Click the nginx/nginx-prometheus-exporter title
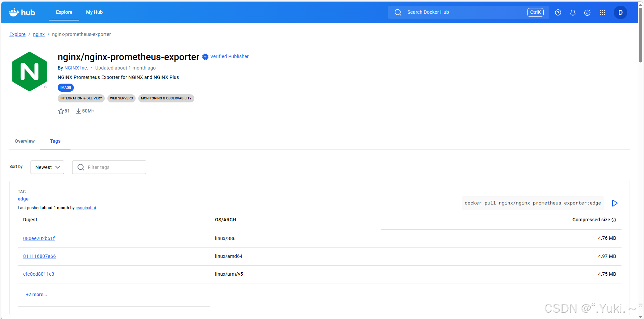The height and width of the screenshot is (319, 644). pyautogui.click(x=129, y=57)
